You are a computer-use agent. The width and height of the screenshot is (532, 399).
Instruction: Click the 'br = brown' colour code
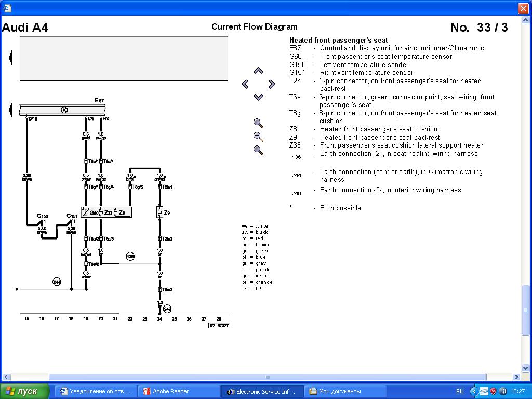[256, 245]
